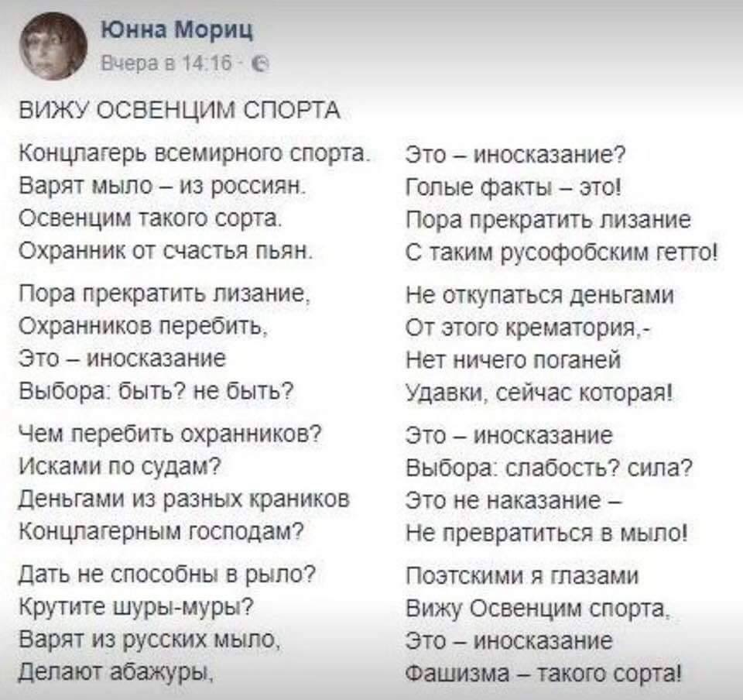This screenshot has height=700, width=743.
Task: Open Юнна Мориц profile picture
Action: click(53, 46)
